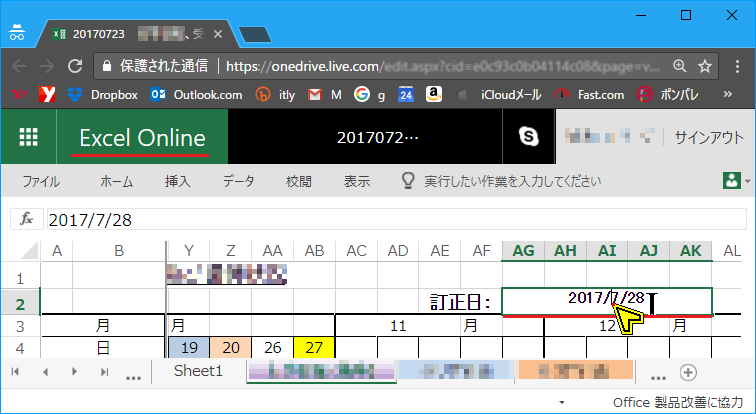This screenshot has width=756, height=414.
Task: Open the Dropbox bookmark
Action: (103, 95)
